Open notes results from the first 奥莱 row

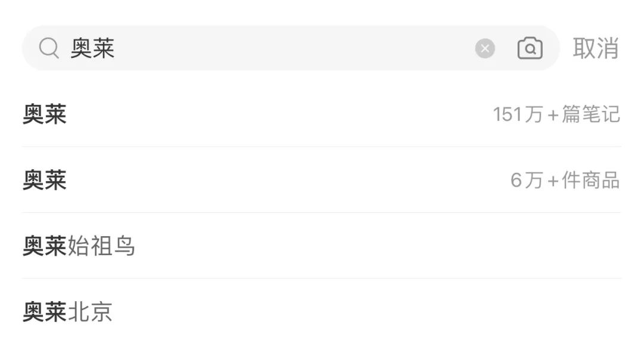[x=321, y=114]
